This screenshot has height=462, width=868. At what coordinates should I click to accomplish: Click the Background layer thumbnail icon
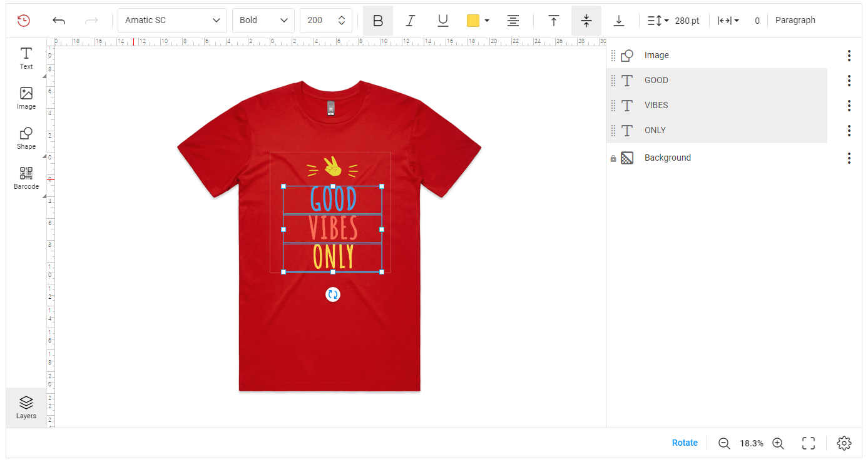pos(627,158)
